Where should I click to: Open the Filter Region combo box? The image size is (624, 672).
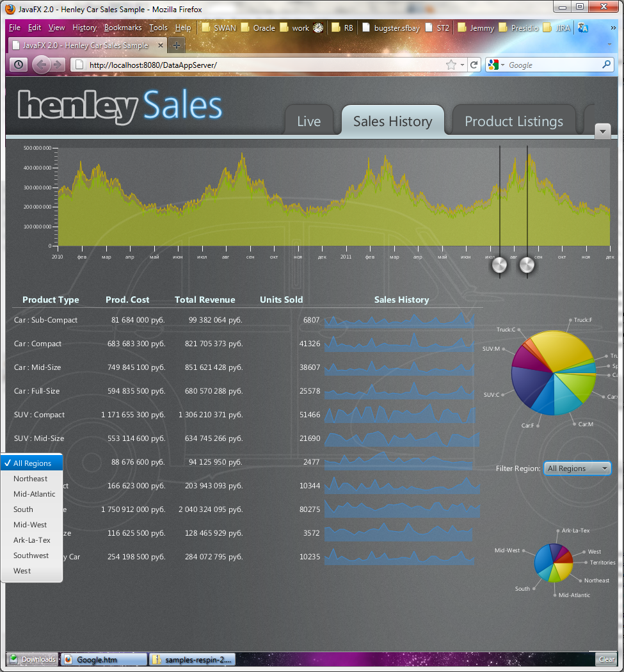point(577,468)
